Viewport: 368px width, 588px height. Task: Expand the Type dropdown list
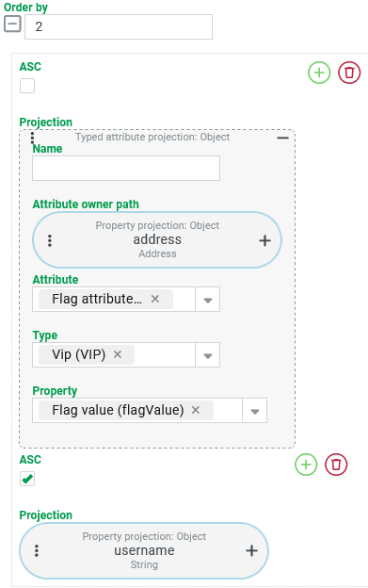208,355
